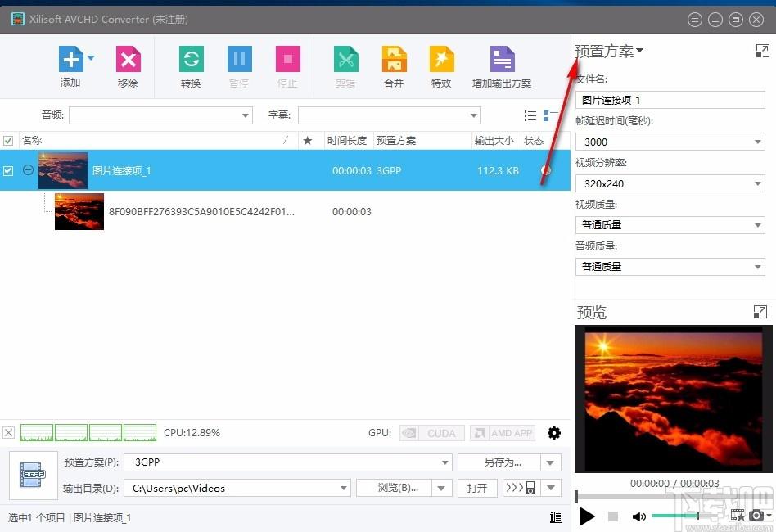
Task: Open settings gear next to GPU options
Action: (554, 433)
